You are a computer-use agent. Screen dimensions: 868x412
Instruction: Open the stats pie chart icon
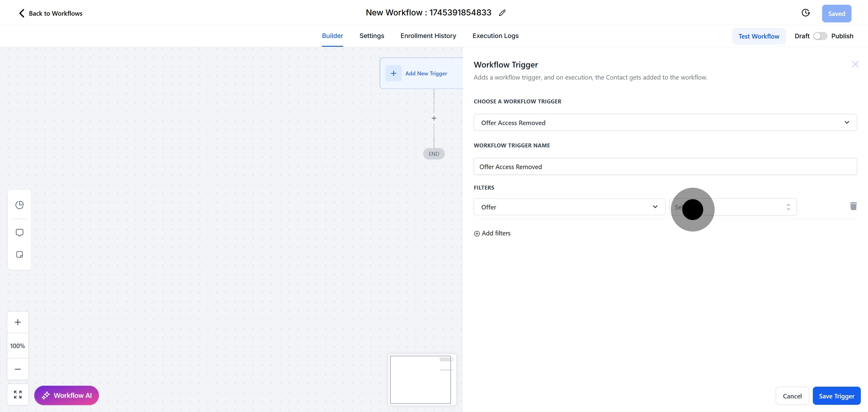[20, 205]
